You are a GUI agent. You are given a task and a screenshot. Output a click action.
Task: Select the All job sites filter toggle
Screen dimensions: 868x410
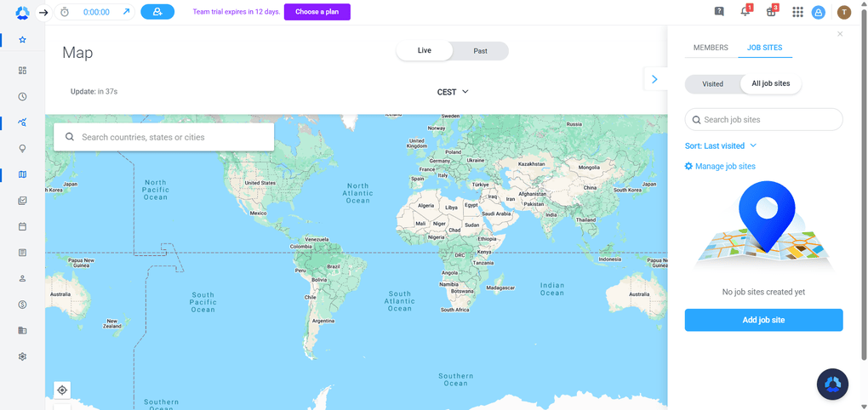(771, 84)
